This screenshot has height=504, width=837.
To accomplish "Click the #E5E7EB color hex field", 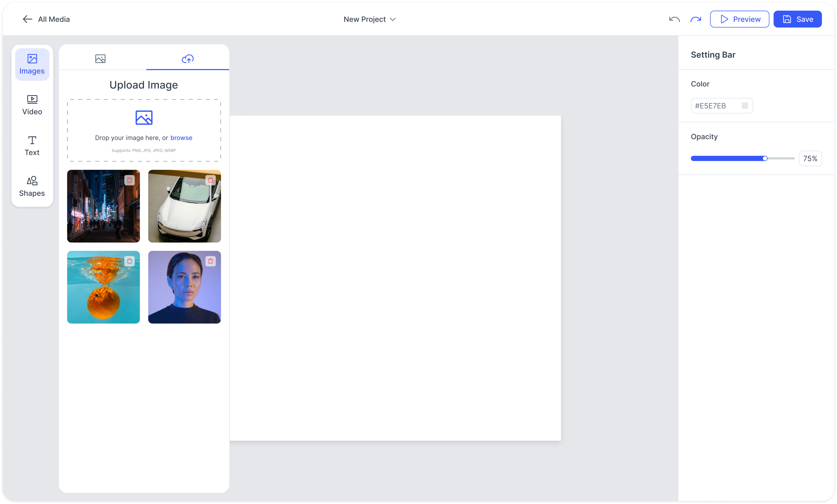I will 722,106.
